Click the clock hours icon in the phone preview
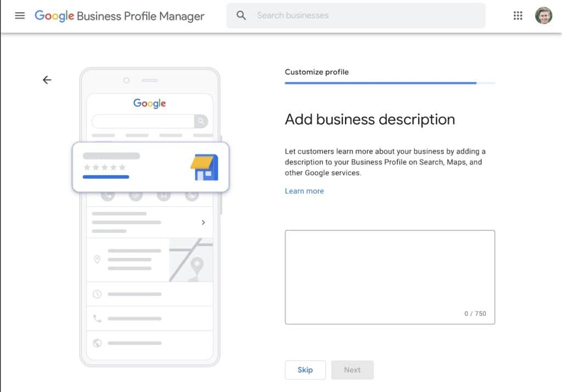Screen dimensions: 562x392 coord(97,294)
